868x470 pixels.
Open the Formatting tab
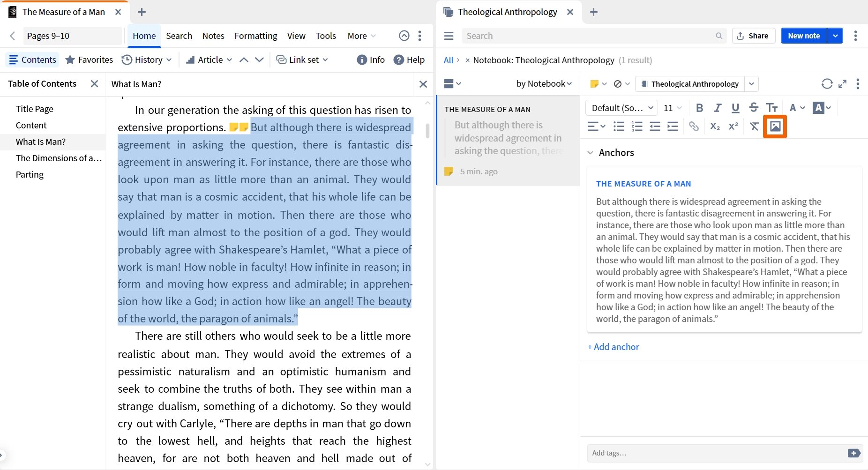(x=256, y=36)
